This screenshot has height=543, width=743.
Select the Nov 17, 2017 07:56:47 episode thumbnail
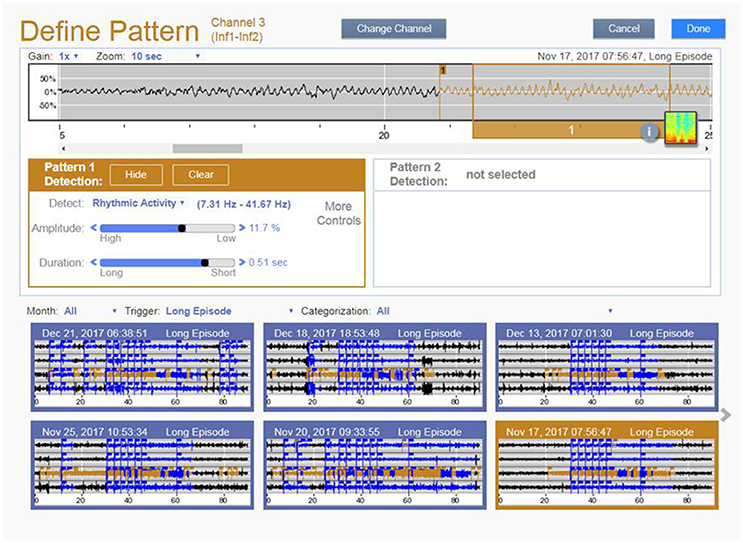click(607, 465)
